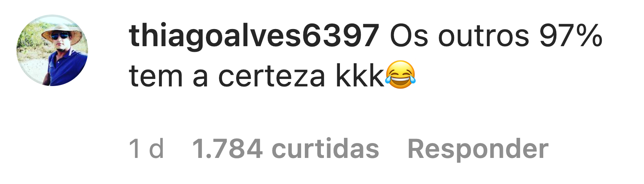Click the word 'outros' in the comment
The width and height of the screenshot is (644, 184).
(484, 36)
